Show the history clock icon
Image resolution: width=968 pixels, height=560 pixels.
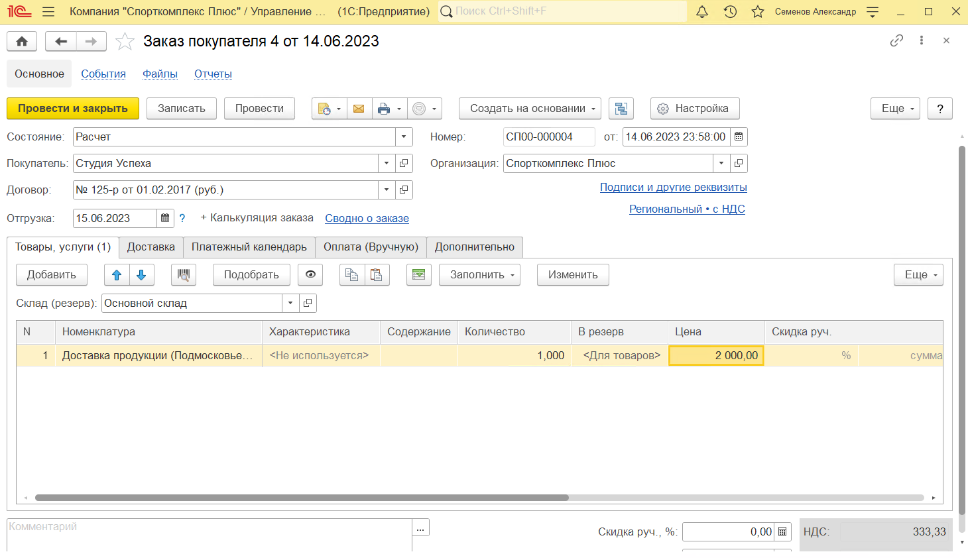(730, 12)
